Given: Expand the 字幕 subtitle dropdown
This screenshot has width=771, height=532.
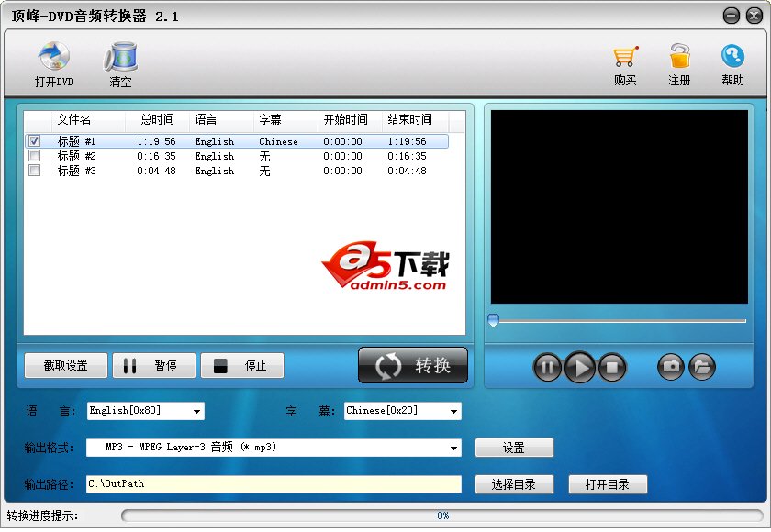Looking at the screenshot, I should click(453, 411).
